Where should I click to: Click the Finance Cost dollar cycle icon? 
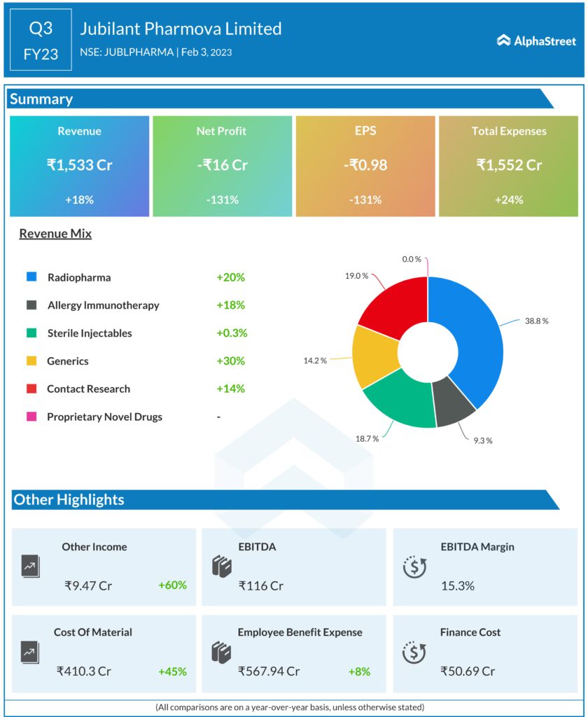[414, 652]
